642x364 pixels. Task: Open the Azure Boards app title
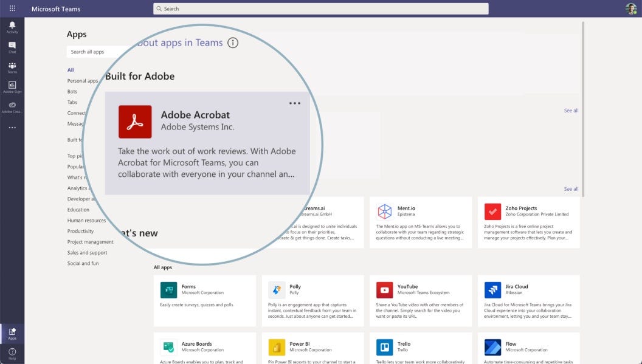(x=196, y=344)
